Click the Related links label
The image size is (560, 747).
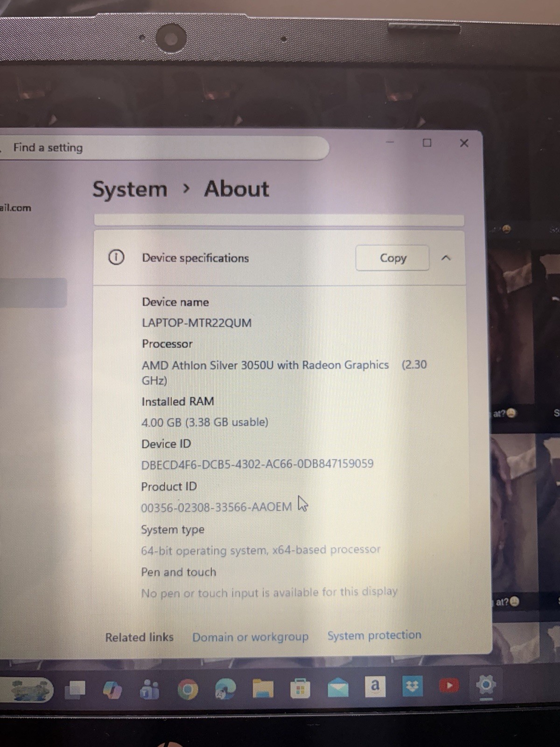[139, 637]
